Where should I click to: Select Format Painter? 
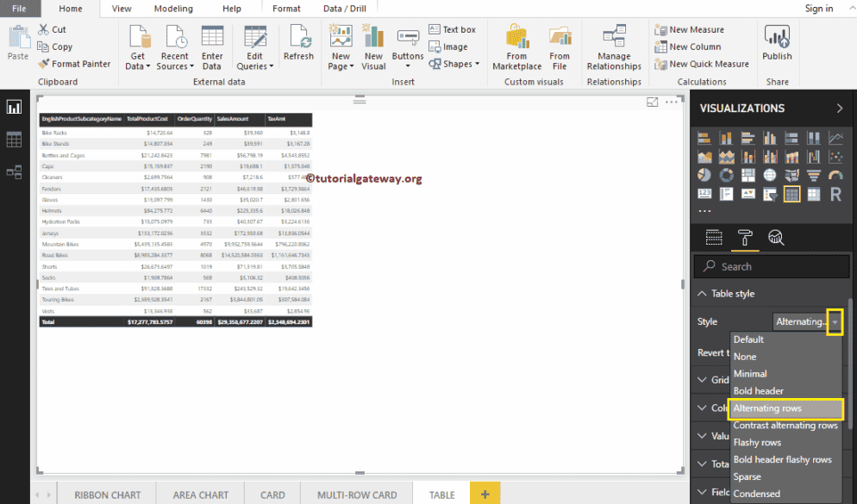pos(74,63)
